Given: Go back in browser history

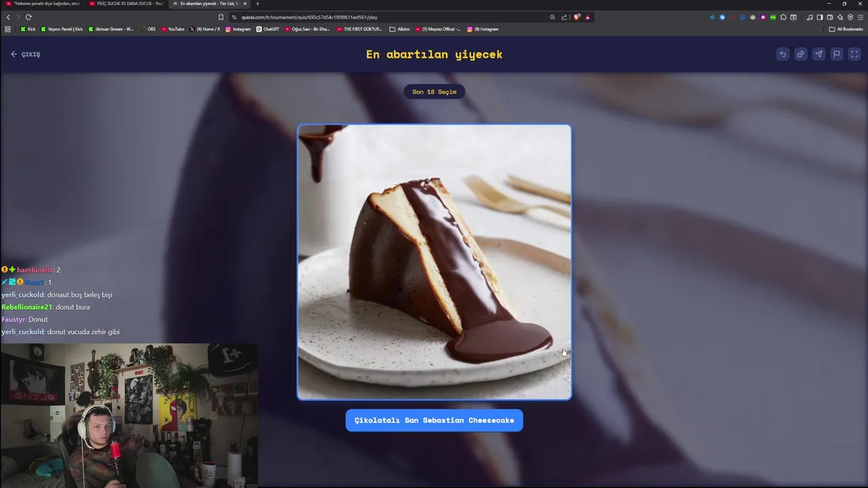Looking at the screenshot, I should tap(8, 17).
